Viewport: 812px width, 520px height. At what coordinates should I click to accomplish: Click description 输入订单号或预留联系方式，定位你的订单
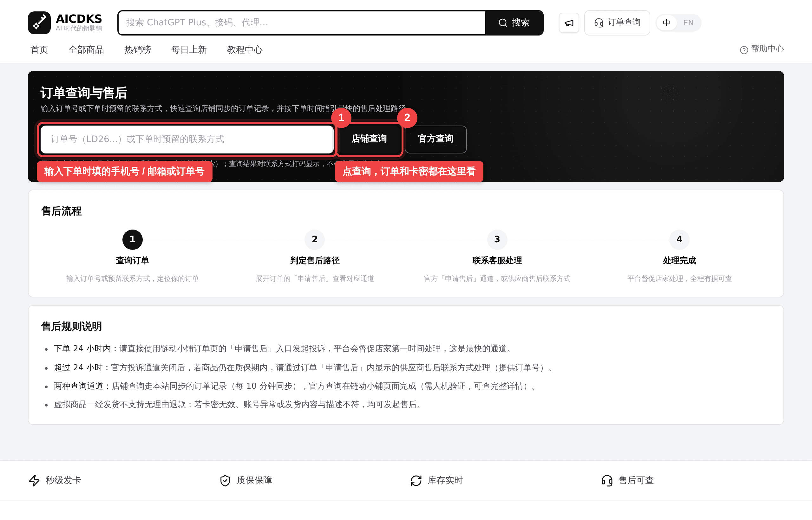pyautogui.click(x=132, y=279)
